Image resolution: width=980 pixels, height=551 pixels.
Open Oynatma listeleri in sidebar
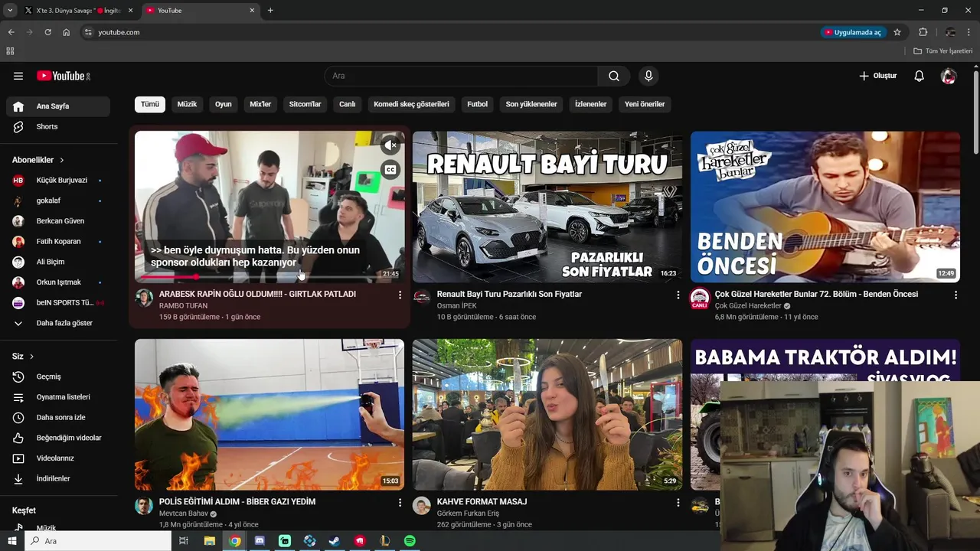(58, 397)
